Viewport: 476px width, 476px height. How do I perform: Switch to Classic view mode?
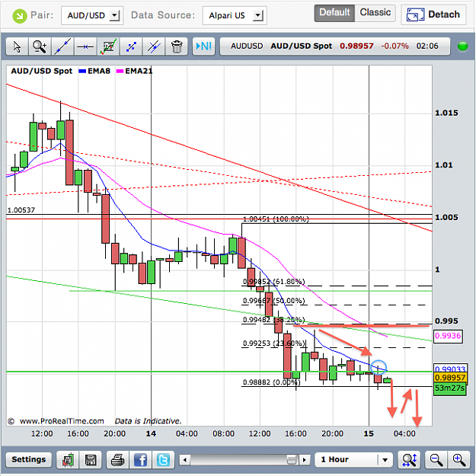[x=375, y=13]
